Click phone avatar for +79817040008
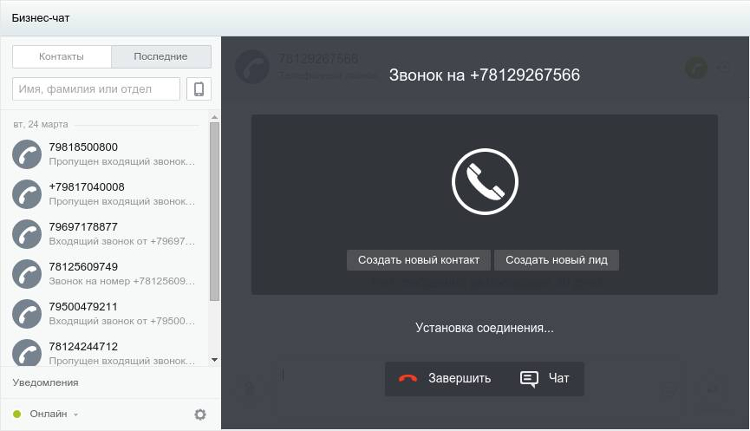This screenshot has height=431, width=750. (27, 194)
